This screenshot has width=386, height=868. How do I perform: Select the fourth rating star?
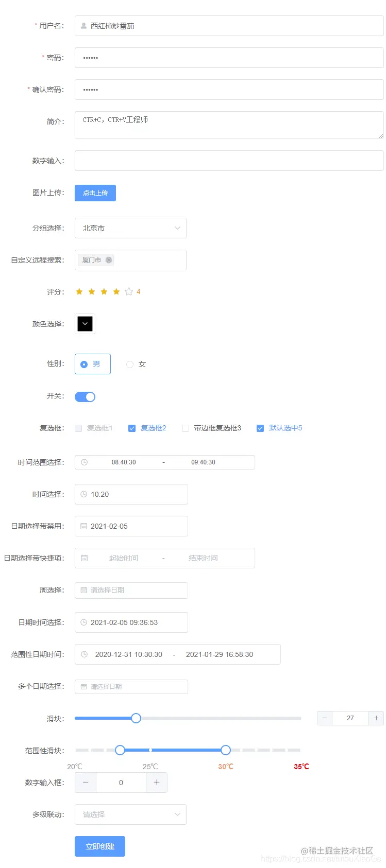(116, 292)
